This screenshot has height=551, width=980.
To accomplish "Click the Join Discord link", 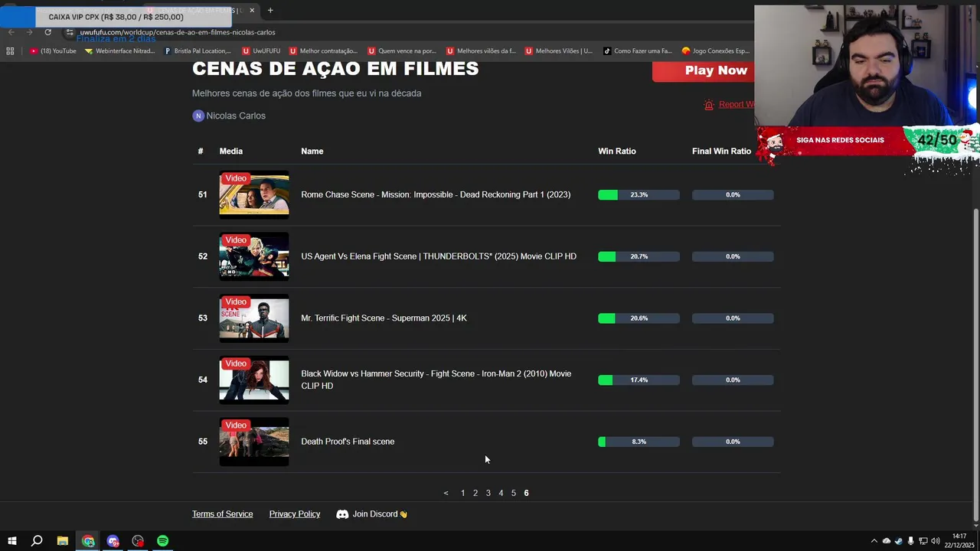I will point(372,514).
